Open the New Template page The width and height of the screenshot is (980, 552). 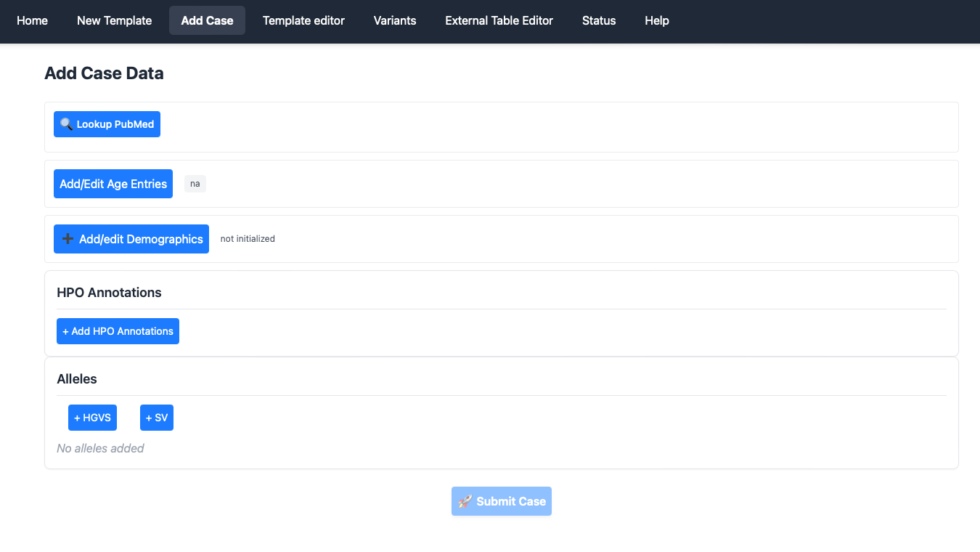[114, 20]
